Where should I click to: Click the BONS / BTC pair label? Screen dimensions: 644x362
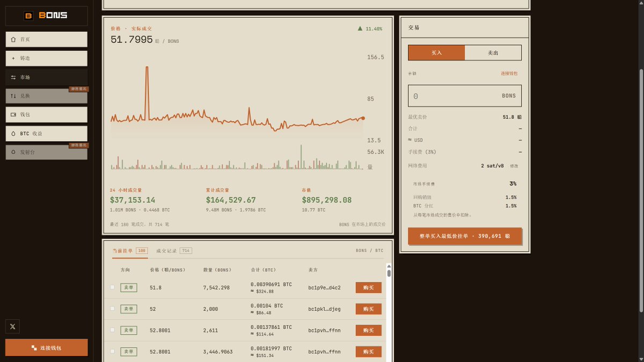369,250
